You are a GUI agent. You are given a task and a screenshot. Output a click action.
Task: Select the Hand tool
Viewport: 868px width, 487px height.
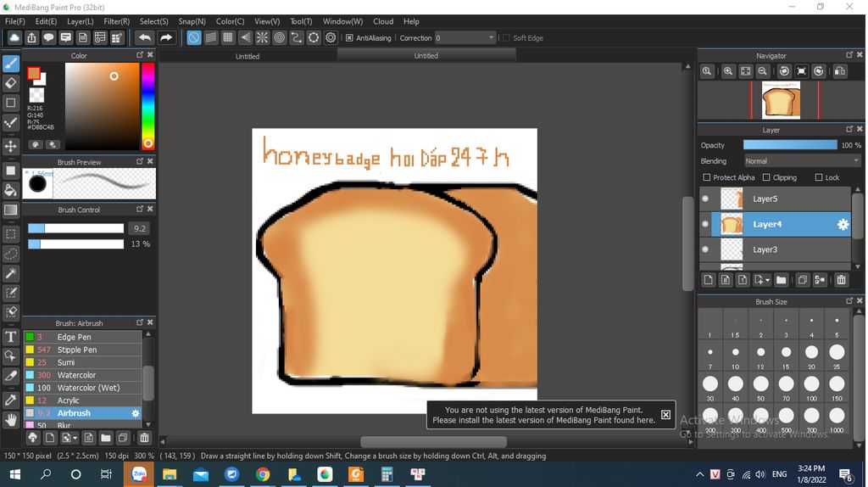(x=10, y=419)
